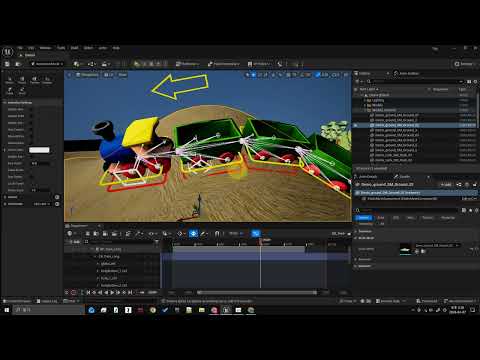The image size is (480, 360).
Task: Open Settings at the toolbar's right end
Action: coord(464,64)
